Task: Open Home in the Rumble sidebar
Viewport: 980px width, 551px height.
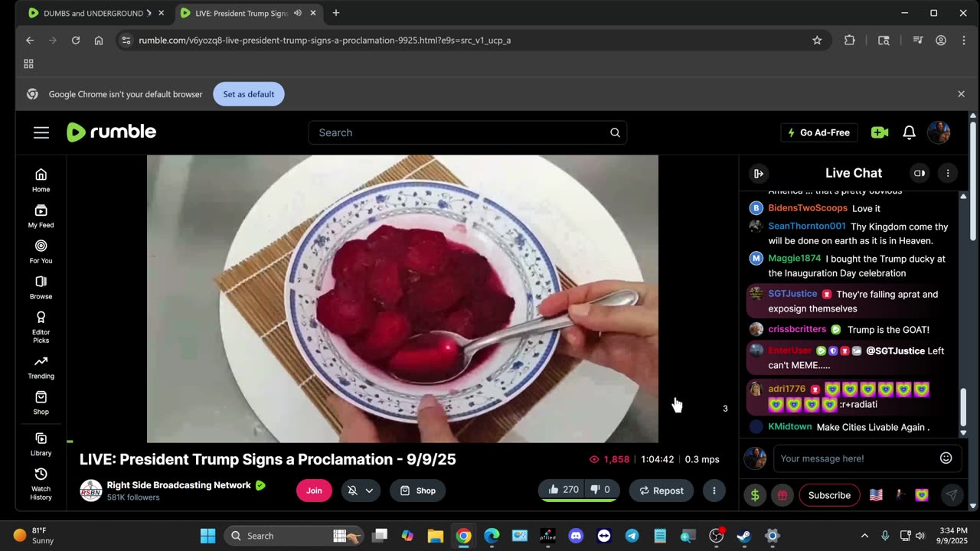Action: tap(41, 181)
